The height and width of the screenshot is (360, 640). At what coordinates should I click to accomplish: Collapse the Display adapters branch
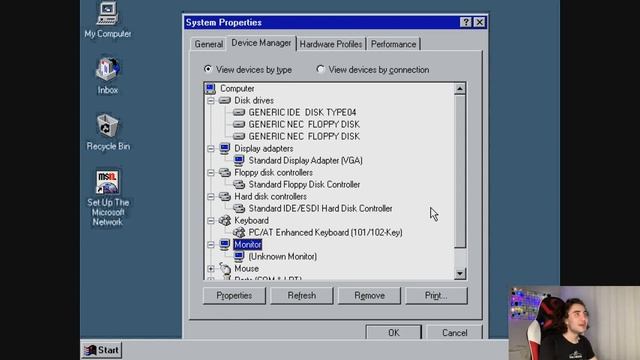[211, 149]
